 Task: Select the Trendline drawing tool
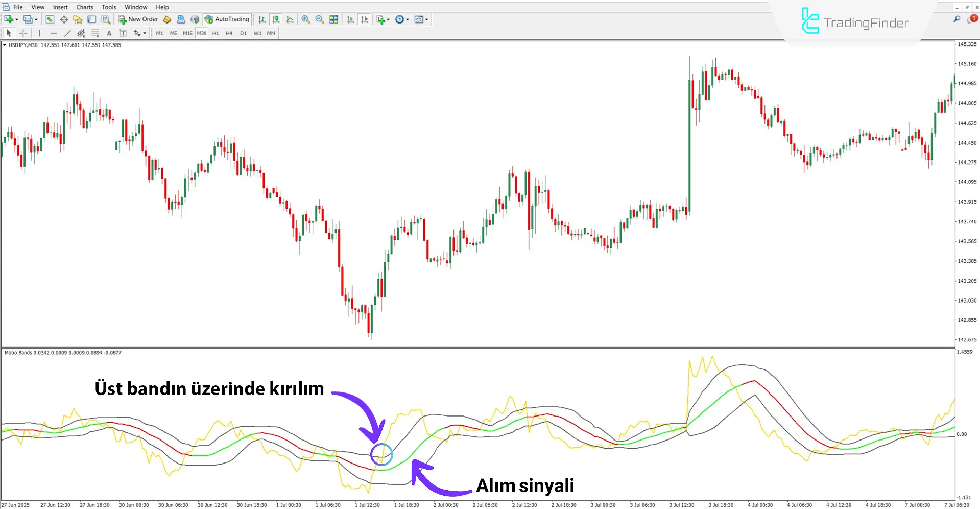tap(67, 33)
